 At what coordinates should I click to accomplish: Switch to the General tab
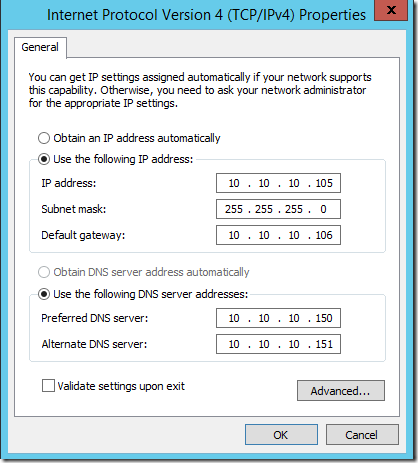(x=40, y=47)
